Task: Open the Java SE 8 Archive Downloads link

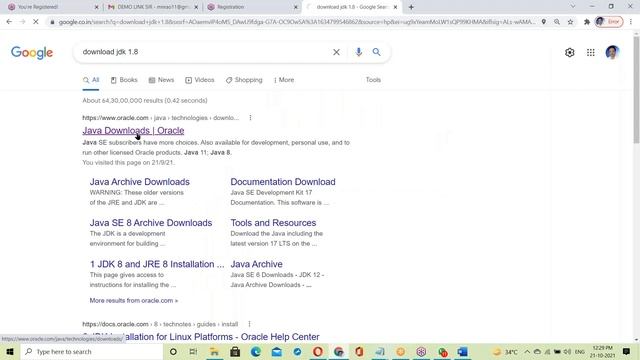Action: pos(151,223)
